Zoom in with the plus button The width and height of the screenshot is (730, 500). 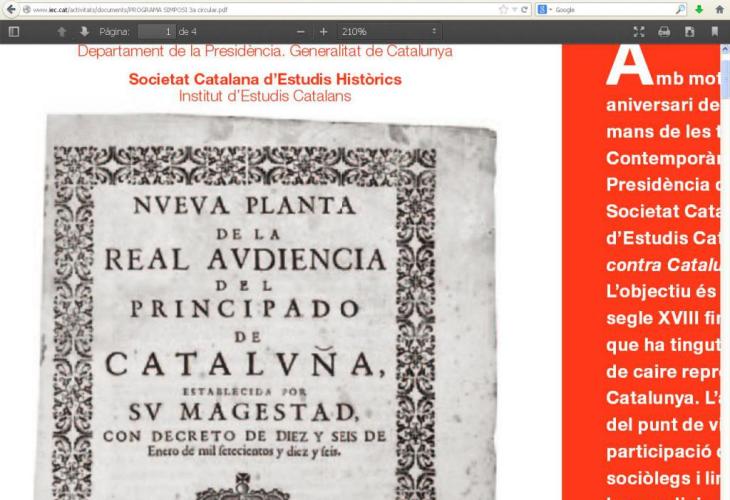324,32
